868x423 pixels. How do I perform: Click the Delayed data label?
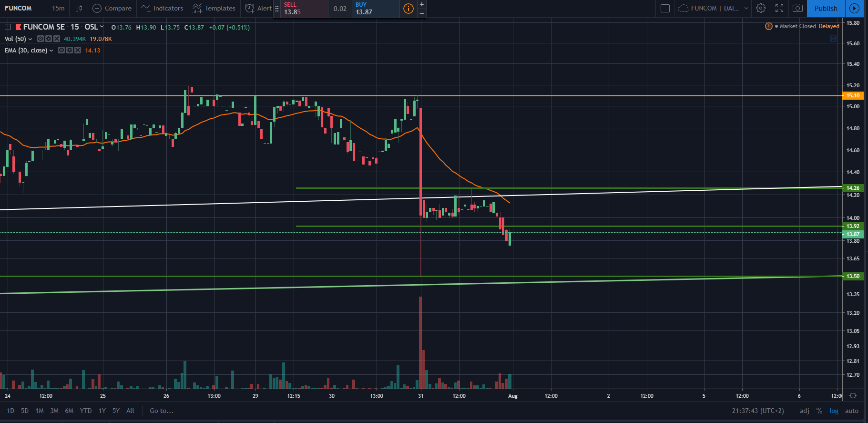pyautogui.click(x=829, y=26)
